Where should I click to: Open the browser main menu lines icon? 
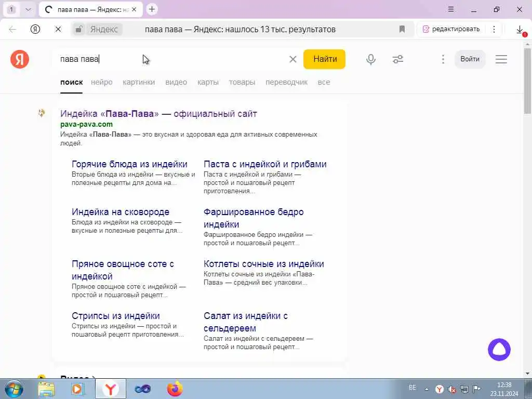pyautogui.click(x=451, y=9)
